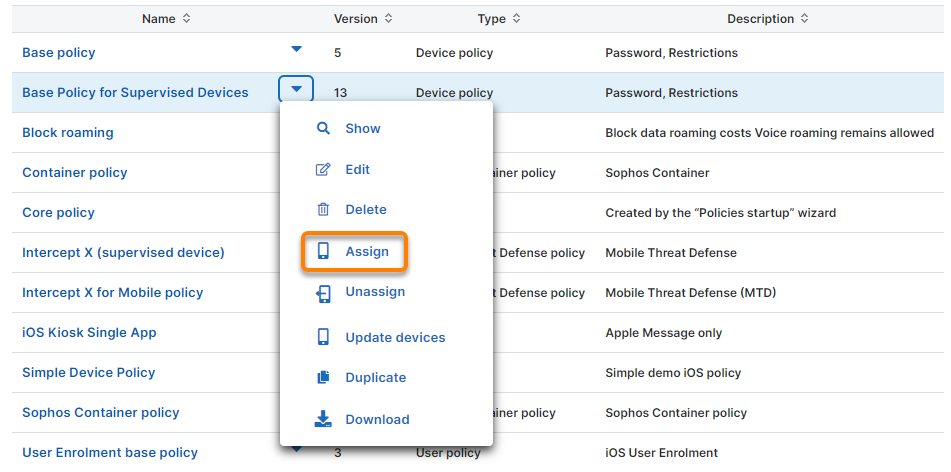
Task: Open the Block roaming policy link
Action: point(68,133)
